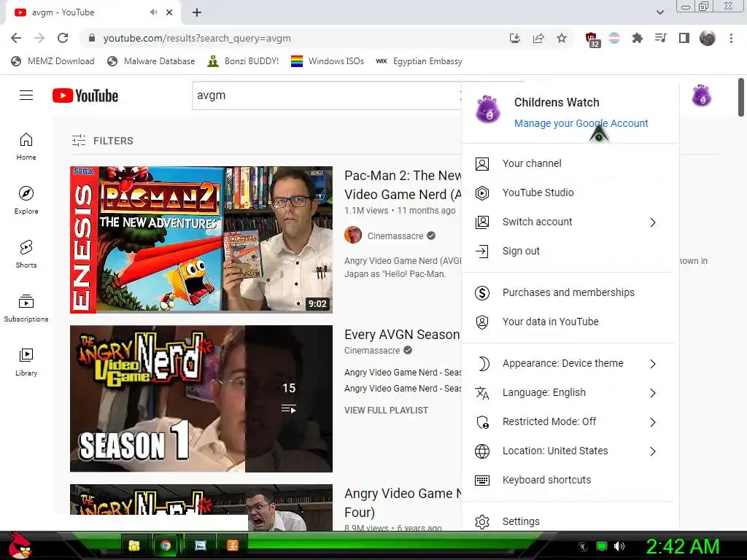Screen dimensions: 747x560
Task: Open the Chrome profile avatar
Action: [708, 38]
